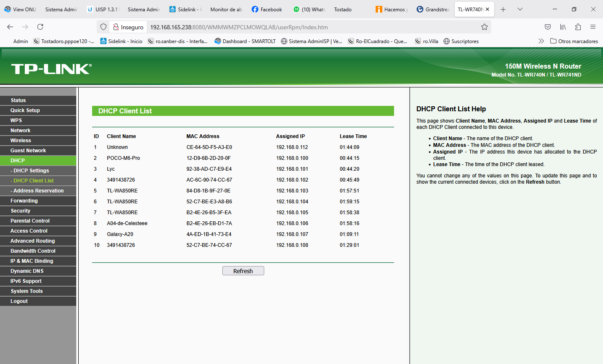Open the Otros marcadores bookmarks folder

[574, 41]
